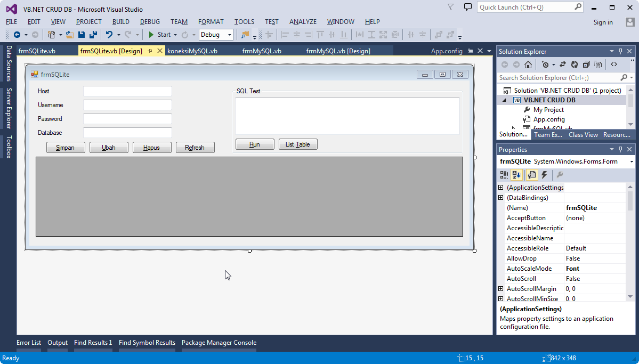Toggle Alphabetical sorting in Properties

(517, 175)
